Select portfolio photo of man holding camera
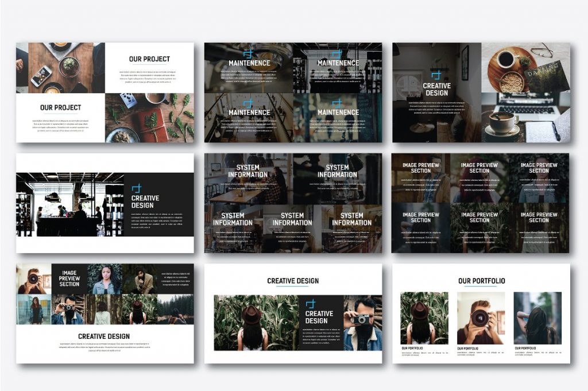This screenshot has height=391, width=588. (x=481, y=318)
